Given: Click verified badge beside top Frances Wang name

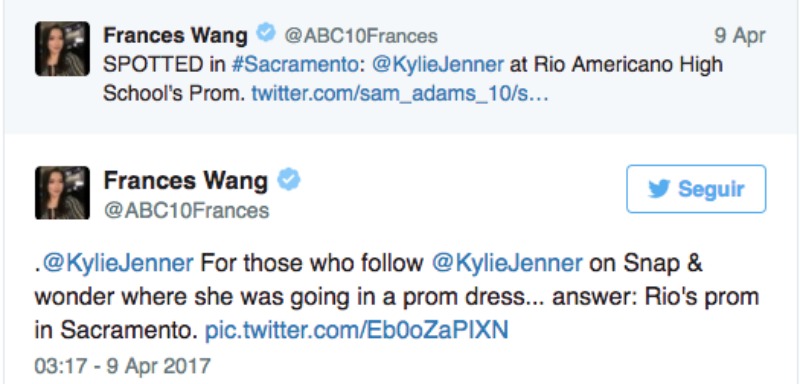Looking at the screenshot, I should click(265, 34).
